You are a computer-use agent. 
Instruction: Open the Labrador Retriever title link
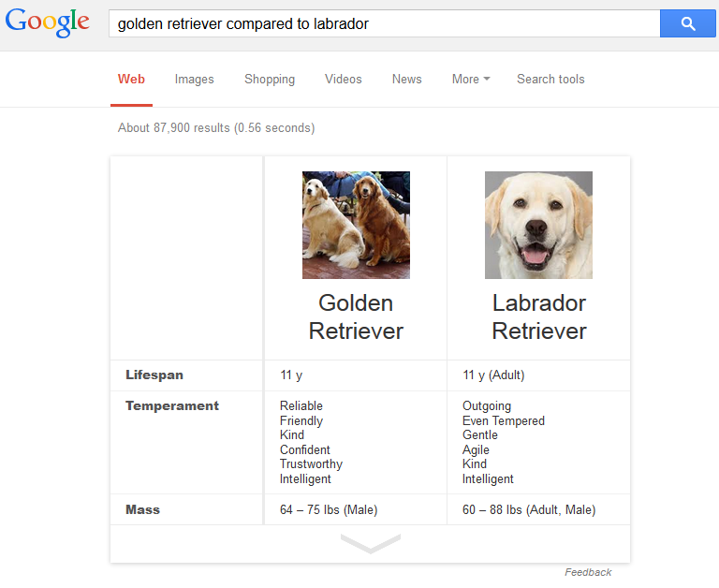click(x=538, y=316)
